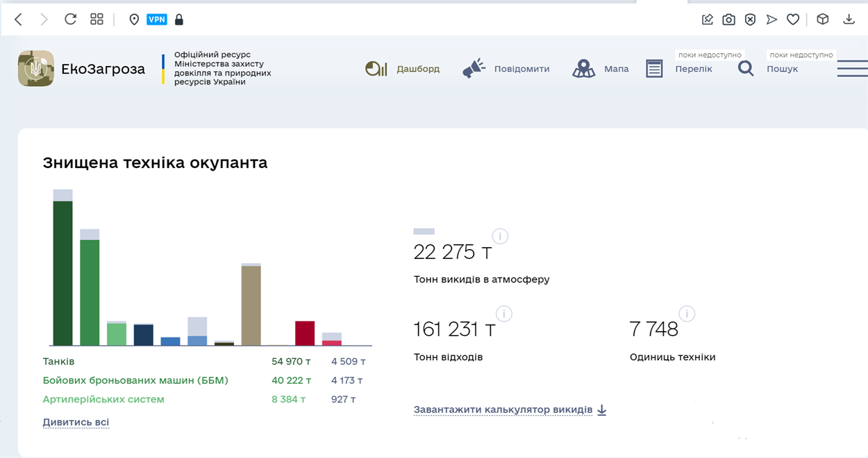
Task: Reload the page with the refresh button
Action: click(70, 19)
